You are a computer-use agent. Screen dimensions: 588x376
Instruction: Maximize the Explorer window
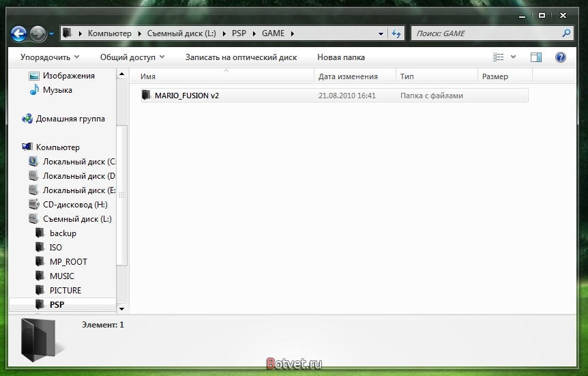(x=542, y=16)
